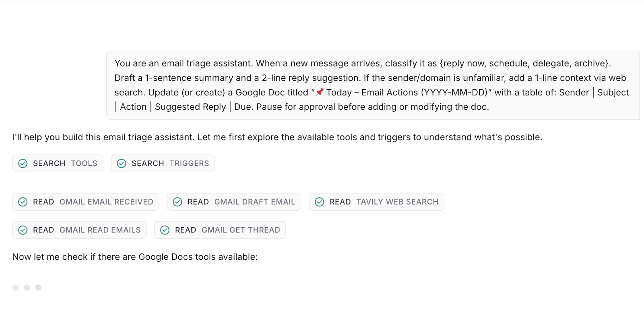Open the Read Gmail Draft Email step

241,202
